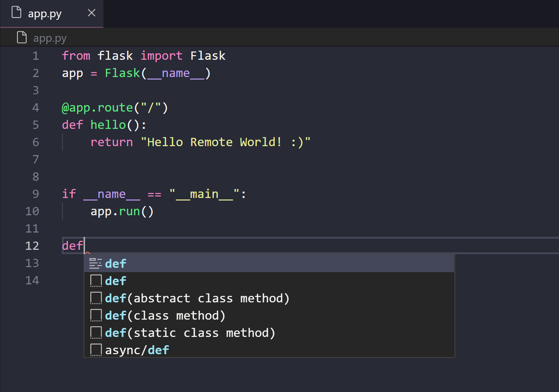Place cursor on the hello function name
This screenshot has height=392, width=559.
(108, 125)
